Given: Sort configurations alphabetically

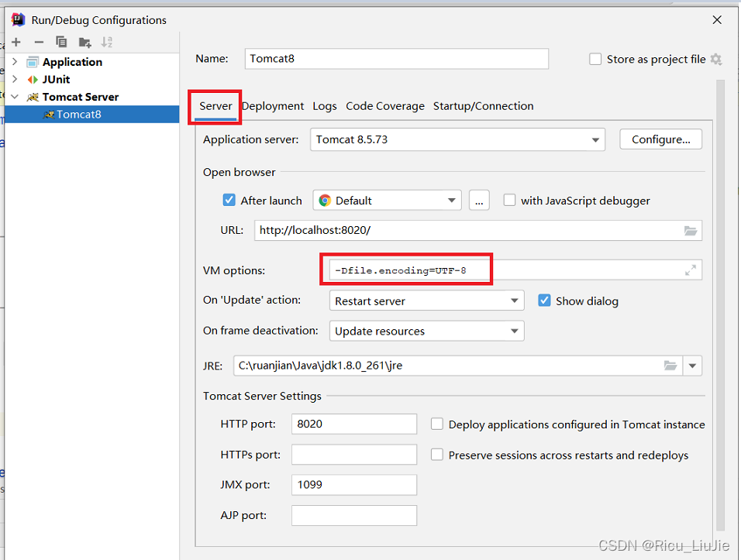Looking at the screenshot, I should 107,42.
